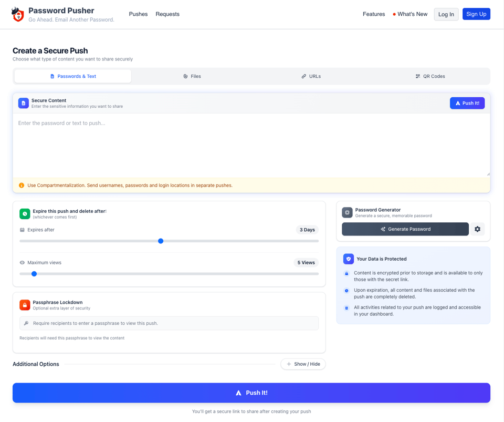Click the green clock expiration icon
The image size is (504, 422).
pos(25,213)
